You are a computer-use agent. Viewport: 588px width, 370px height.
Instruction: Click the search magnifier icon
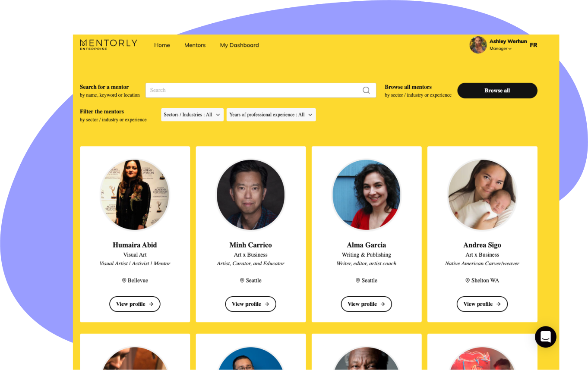coord(366,90)
